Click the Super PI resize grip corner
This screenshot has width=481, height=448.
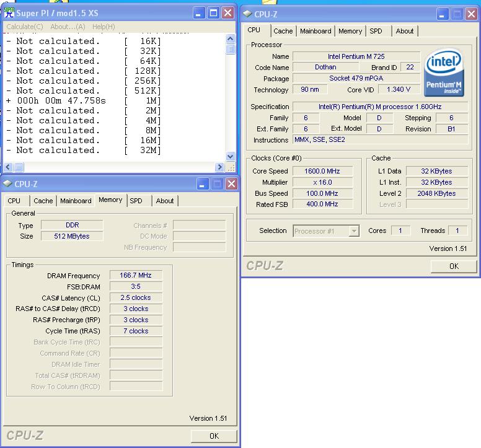(231, 167)
